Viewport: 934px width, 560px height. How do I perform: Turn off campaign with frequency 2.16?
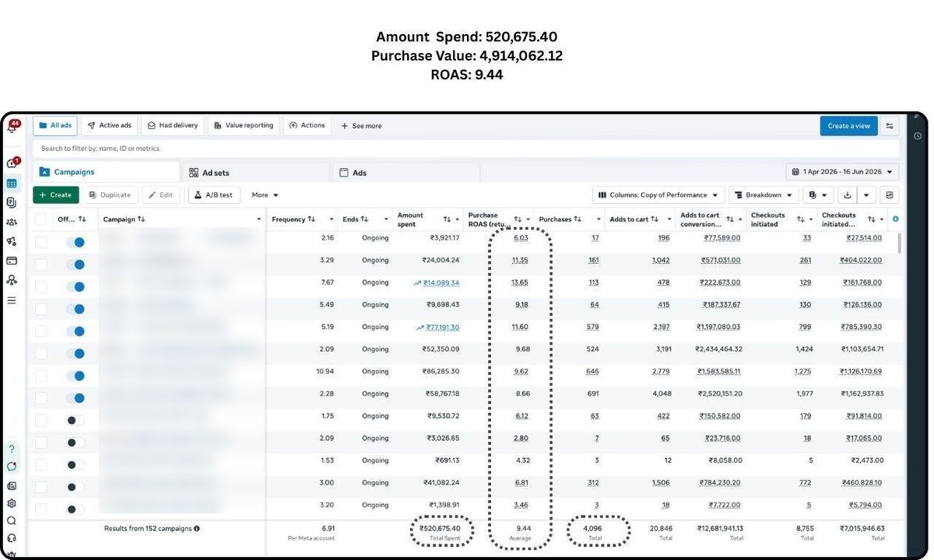[x=75, y=242]
